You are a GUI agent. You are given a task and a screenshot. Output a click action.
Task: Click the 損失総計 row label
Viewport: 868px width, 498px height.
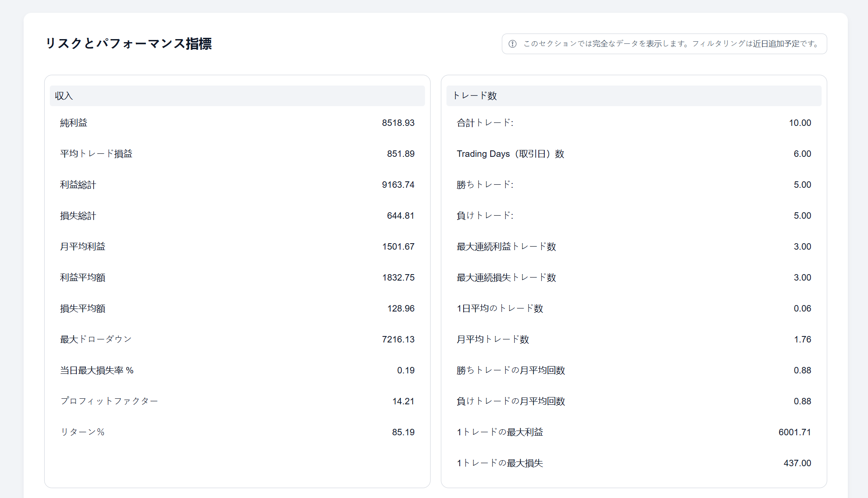[78, 216]
